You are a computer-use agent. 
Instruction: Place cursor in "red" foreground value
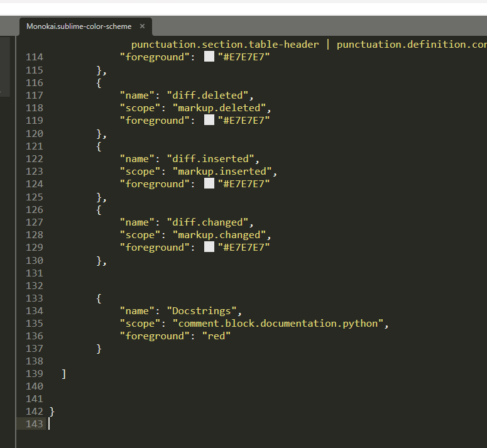(216, 336)
